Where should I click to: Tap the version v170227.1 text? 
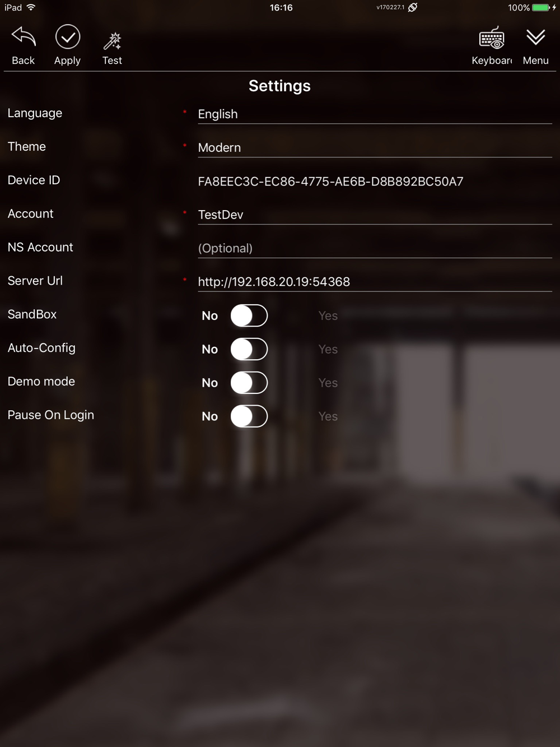point(390,7)
